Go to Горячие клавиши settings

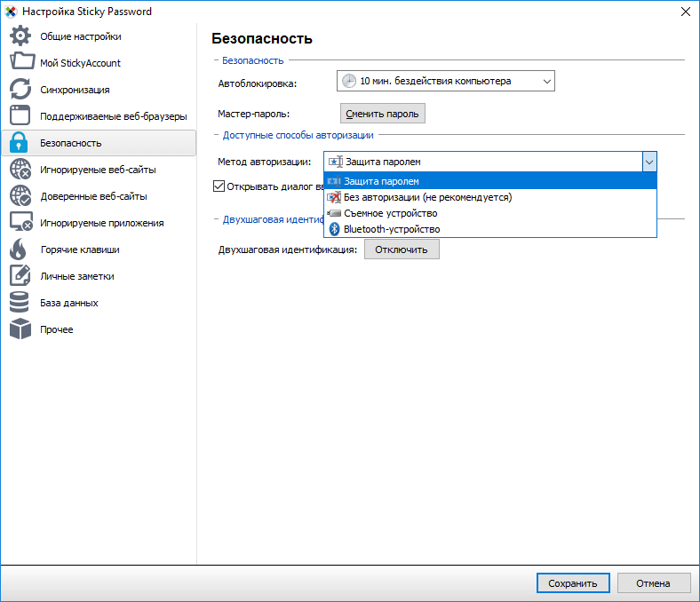coord(99,250)
